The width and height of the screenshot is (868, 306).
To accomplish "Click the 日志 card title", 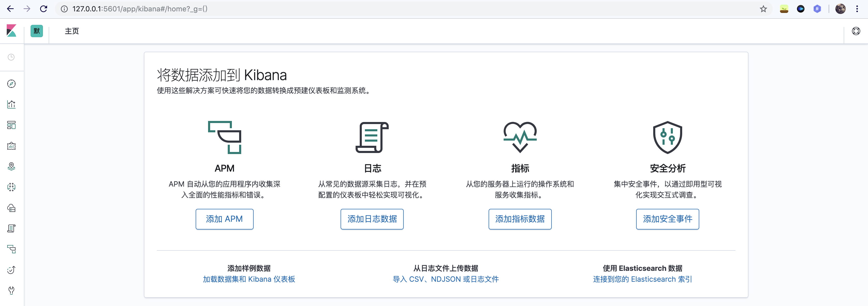I will pyautogui.click(x=372, y=168).
